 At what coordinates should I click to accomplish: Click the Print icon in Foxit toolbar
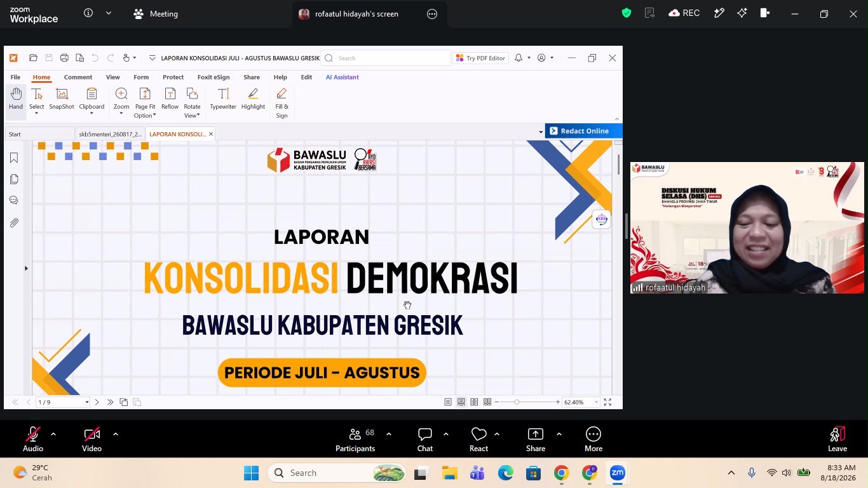[x=64, y=58]
